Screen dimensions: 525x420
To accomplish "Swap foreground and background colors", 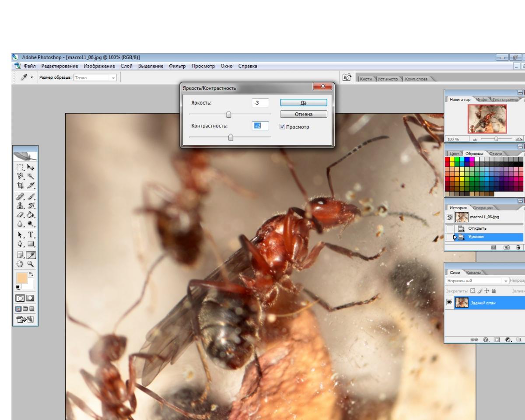I will pos(31,274).
